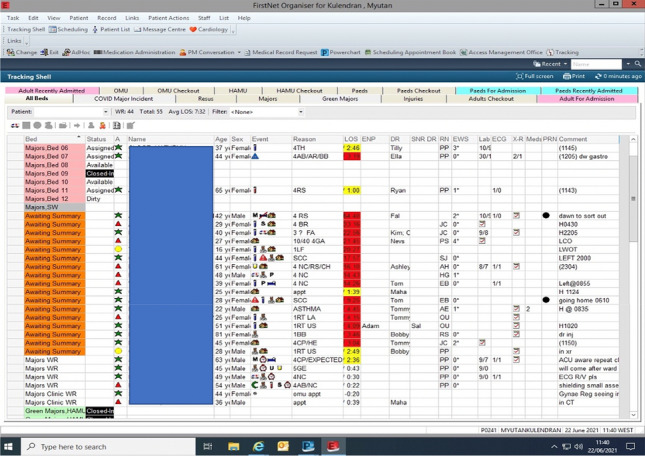Select the Paeds For Admission tab
Viewport: 645px width, 456px height.
tap(497, 90)
